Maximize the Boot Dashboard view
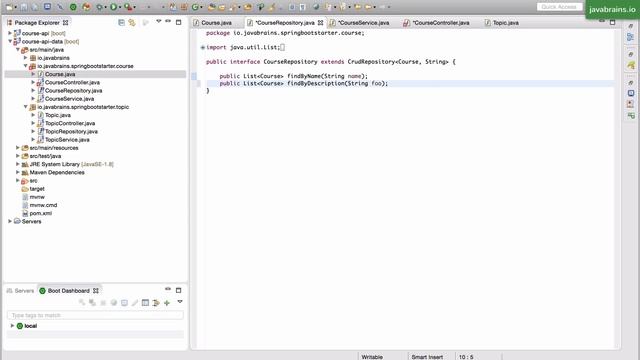The width and height of the screenshot is (640, 360). point(178,290)
